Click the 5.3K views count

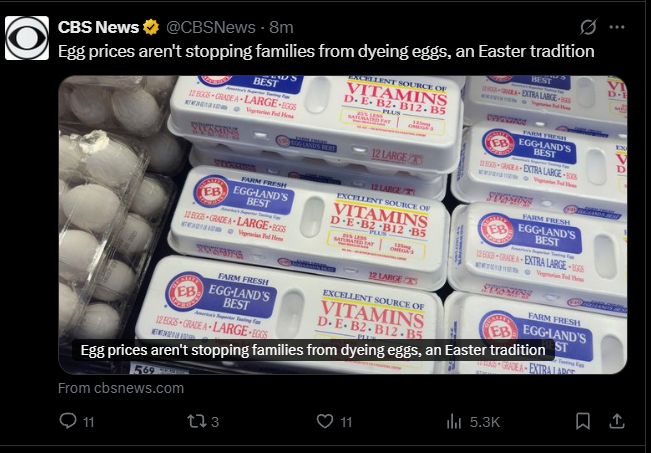click(485, 422)
